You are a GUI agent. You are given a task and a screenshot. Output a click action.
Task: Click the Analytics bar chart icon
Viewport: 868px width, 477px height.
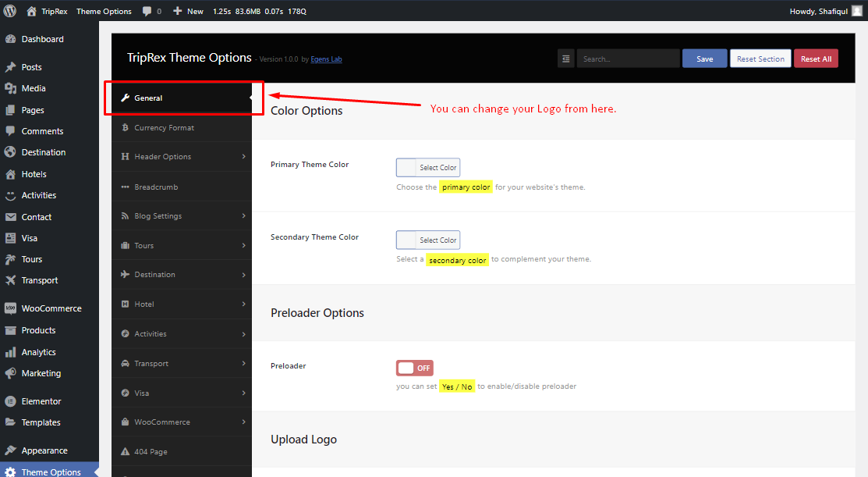10,352
